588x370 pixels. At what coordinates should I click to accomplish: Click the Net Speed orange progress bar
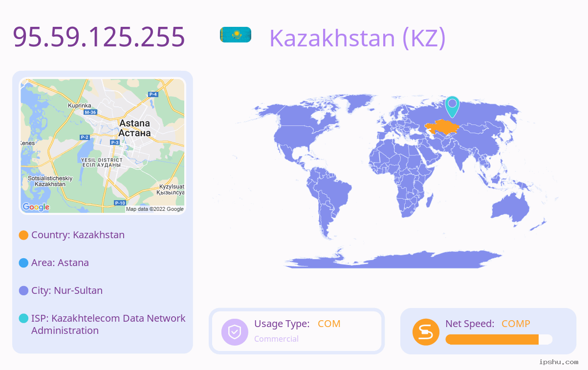[x=499, y=339]
